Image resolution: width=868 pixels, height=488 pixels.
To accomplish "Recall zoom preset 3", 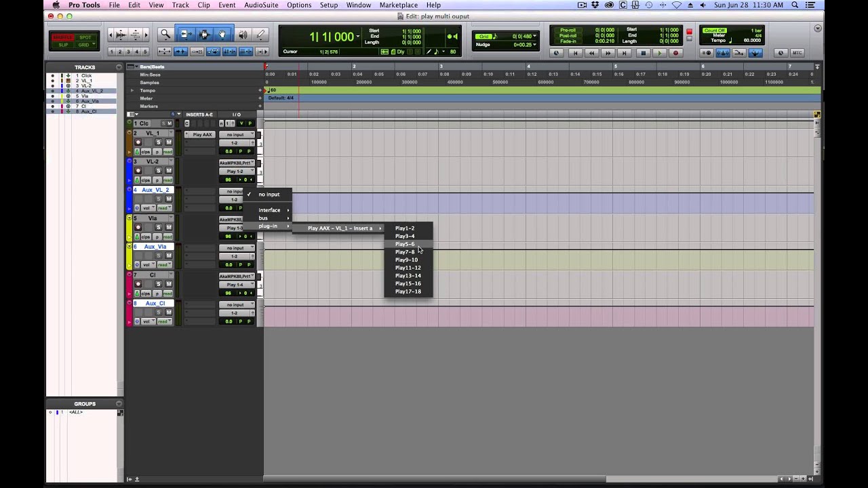I will [128, 52].
